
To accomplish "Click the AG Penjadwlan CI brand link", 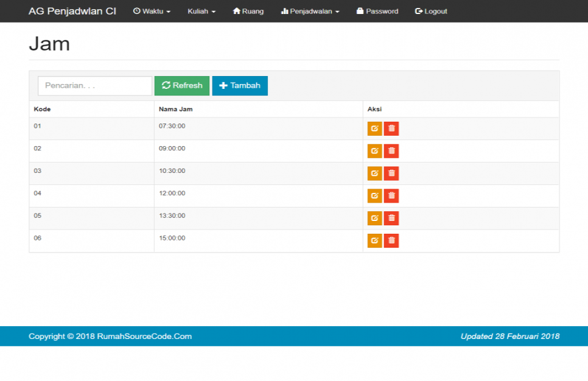I will tap(72, 11).
